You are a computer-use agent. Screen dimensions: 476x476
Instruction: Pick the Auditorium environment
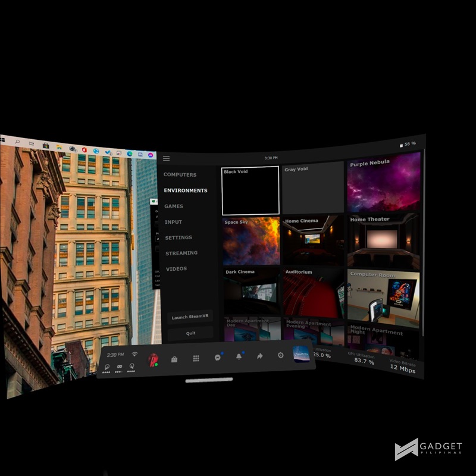point(314,293)
